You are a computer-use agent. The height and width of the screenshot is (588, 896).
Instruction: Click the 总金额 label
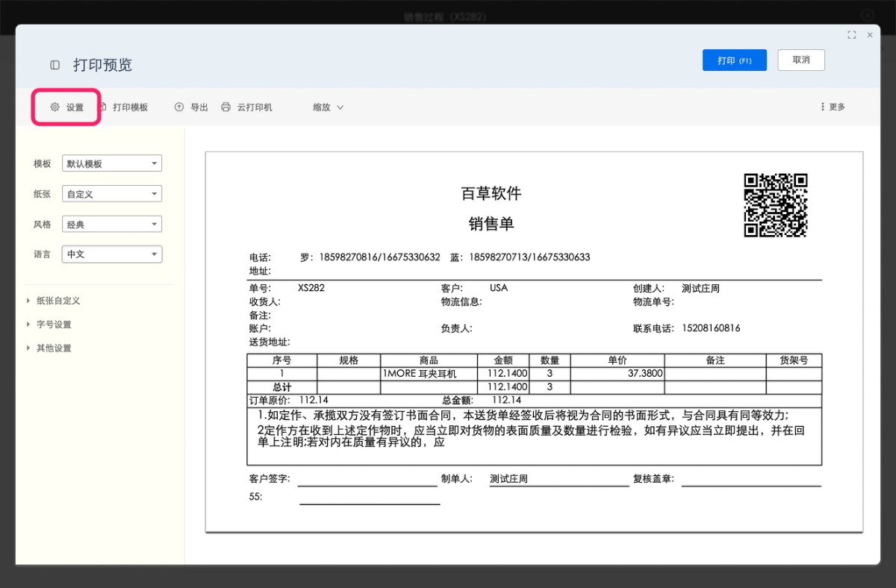[x=458, y=401]
